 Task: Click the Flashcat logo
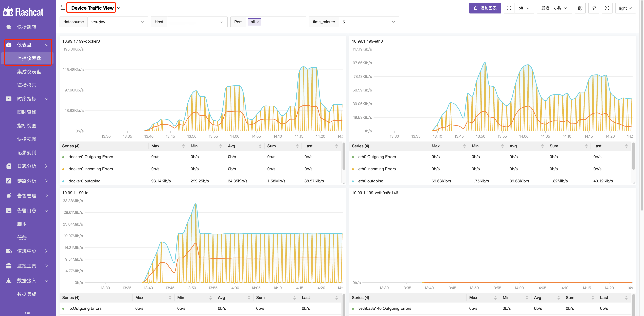[23, 11]
